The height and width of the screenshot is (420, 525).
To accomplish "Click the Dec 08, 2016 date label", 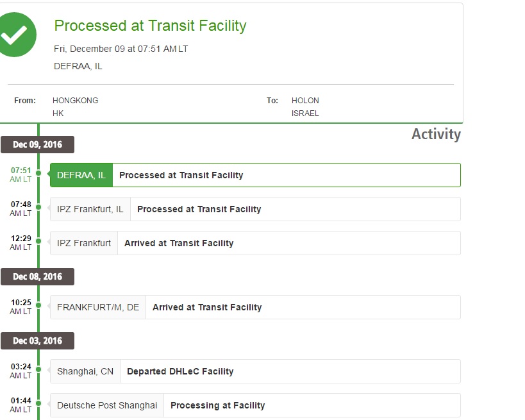I will [x=37, y=277].
